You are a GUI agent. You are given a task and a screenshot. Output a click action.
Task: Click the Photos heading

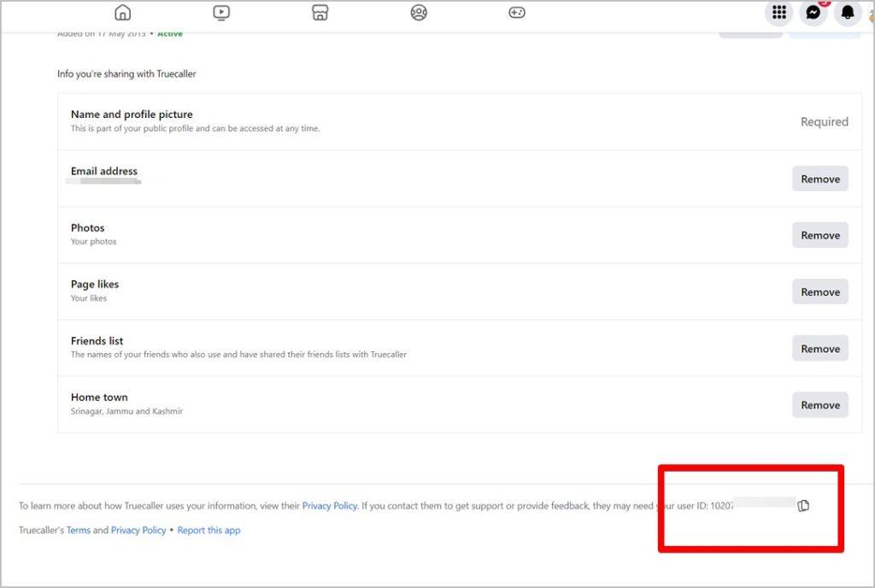[x=88, y=227]
